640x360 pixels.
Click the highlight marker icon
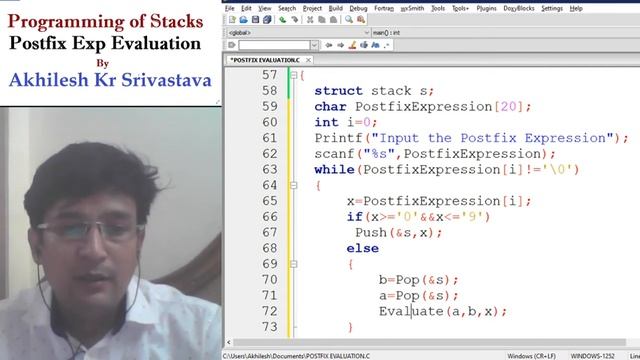tap(352, 45)
